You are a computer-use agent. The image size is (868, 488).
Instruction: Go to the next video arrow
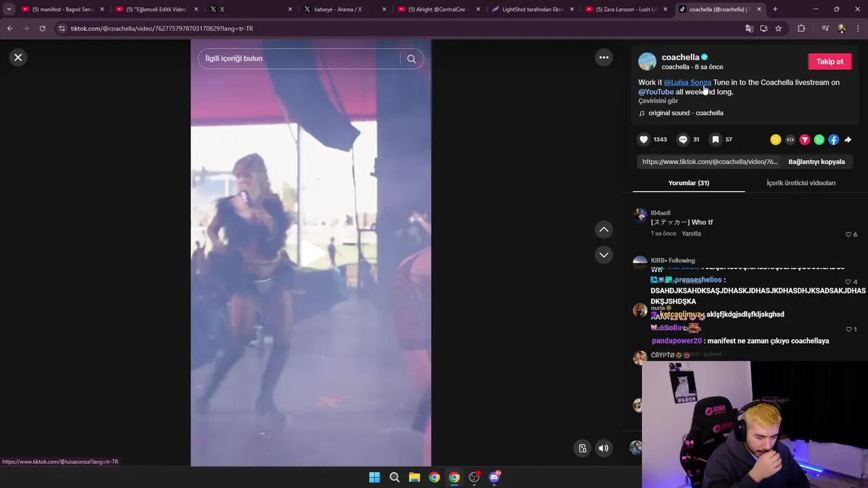(x=604, y=255)
